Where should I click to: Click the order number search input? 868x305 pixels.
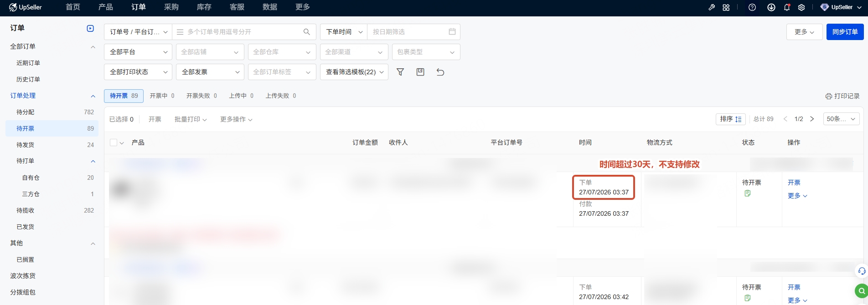point(243,32)
